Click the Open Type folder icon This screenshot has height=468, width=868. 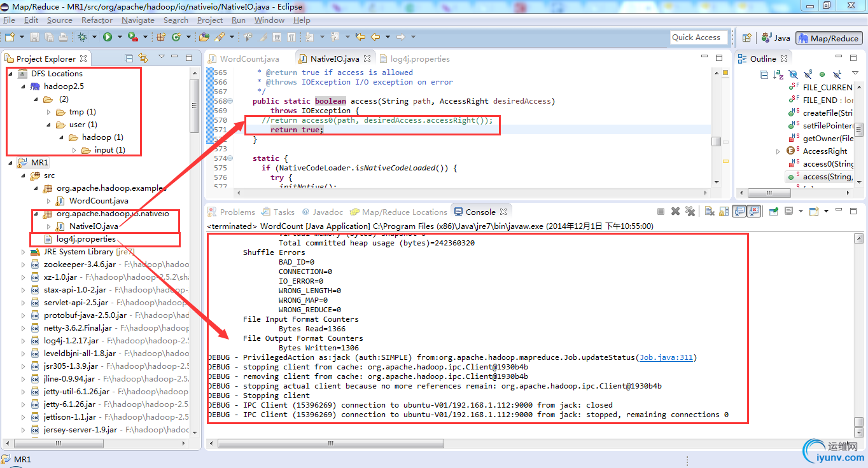click(x=204, y=37)
